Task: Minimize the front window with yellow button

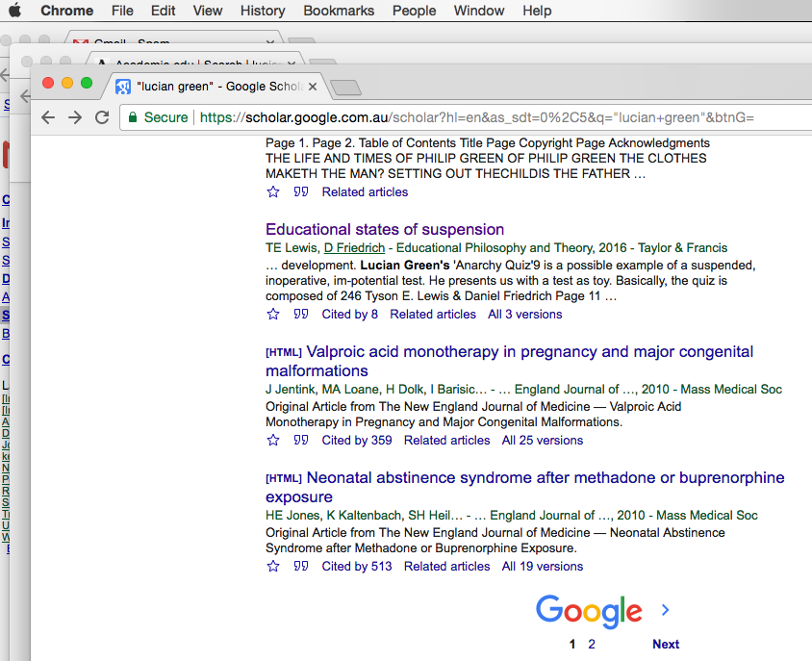Action: point(67,83)
